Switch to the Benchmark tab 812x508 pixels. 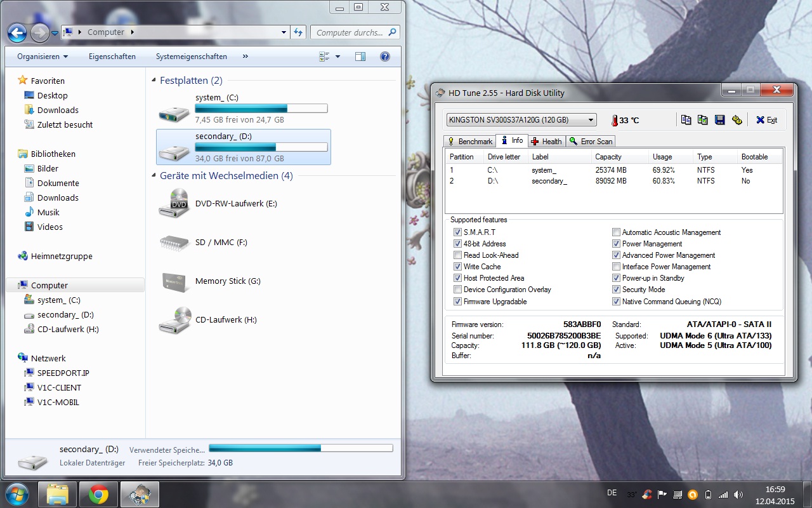pyautogui.click(x=469, y=141)
